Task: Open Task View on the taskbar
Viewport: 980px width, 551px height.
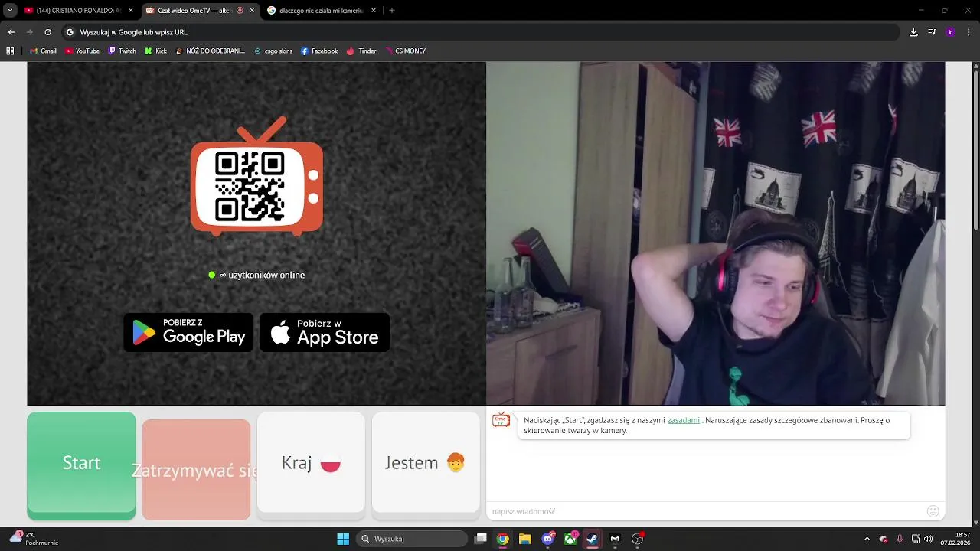Action: tap(480, 539)
